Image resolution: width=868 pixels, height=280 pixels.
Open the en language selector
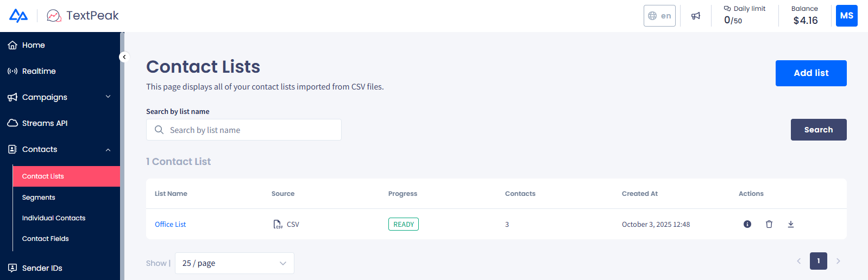(x=659, y=16)
